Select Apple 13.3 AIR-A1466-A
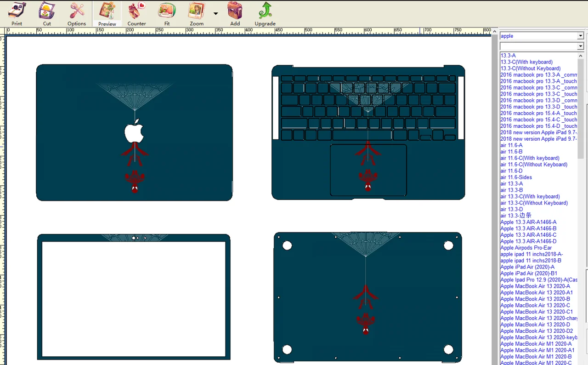Viewport: 588px width, 365px height. 528,222
